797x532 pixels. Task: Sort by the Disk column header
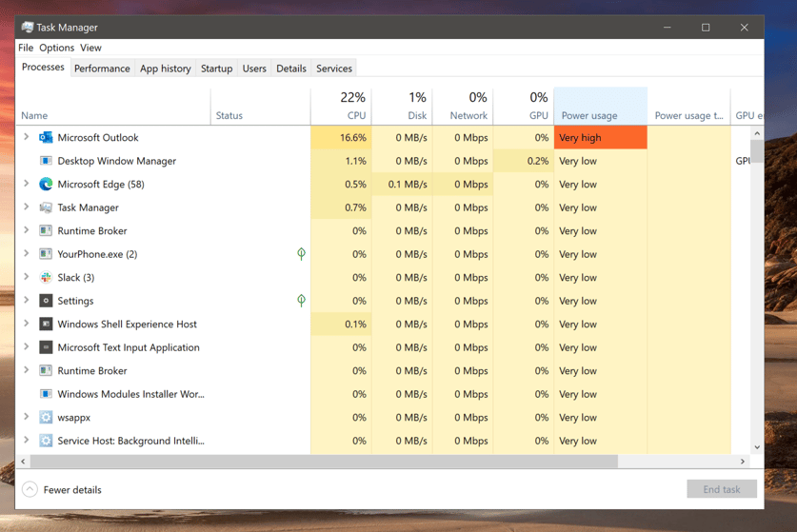[402, 107]
